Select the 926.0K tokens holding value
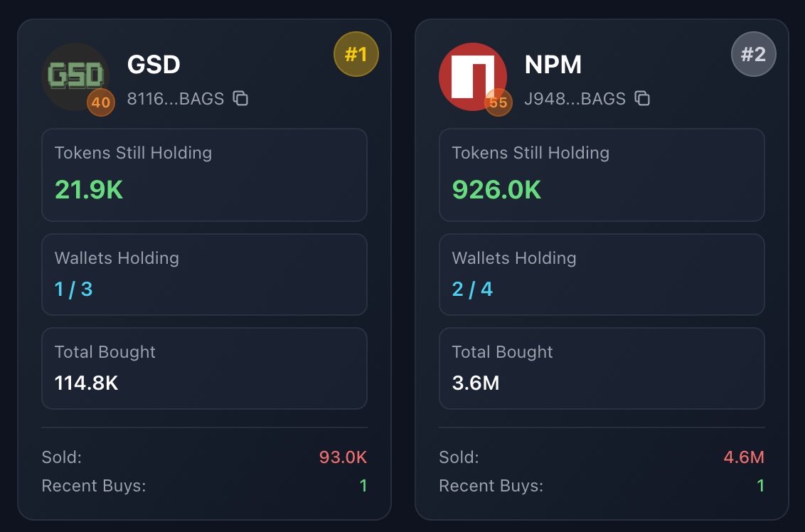The width and height of the screenshot is (805, 532). tap(496, 190)
